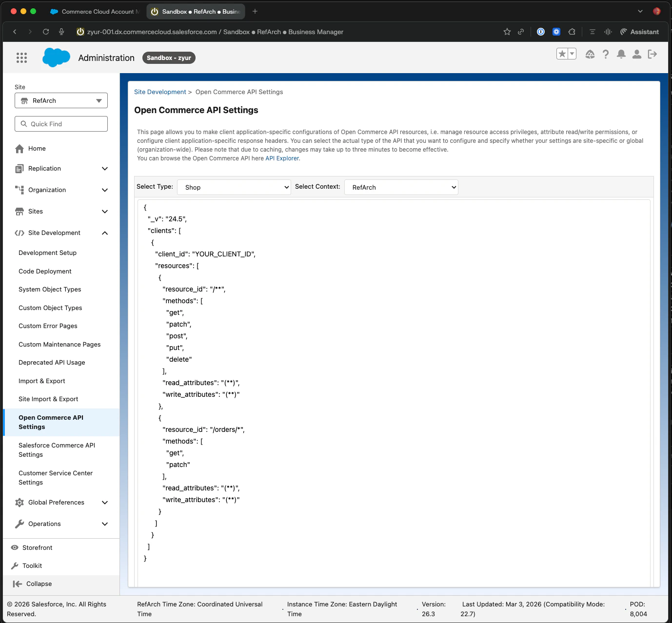Open the Trailhead community icon

point(590,54)
